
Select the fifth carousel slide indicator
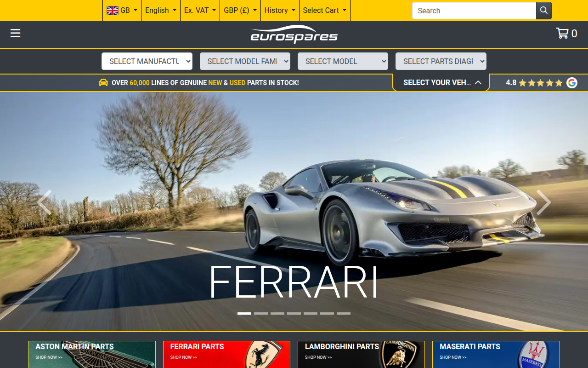[311, 313]
